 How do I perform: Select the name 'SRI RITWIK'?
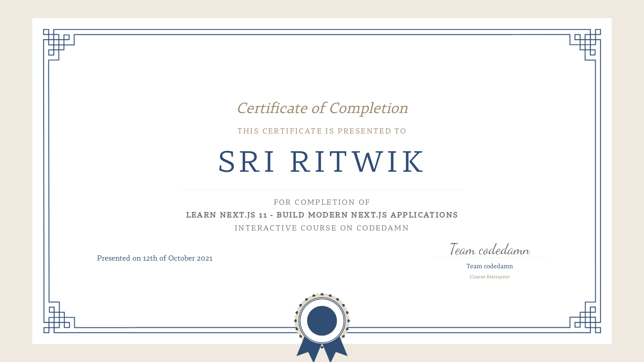click(321, 161)
